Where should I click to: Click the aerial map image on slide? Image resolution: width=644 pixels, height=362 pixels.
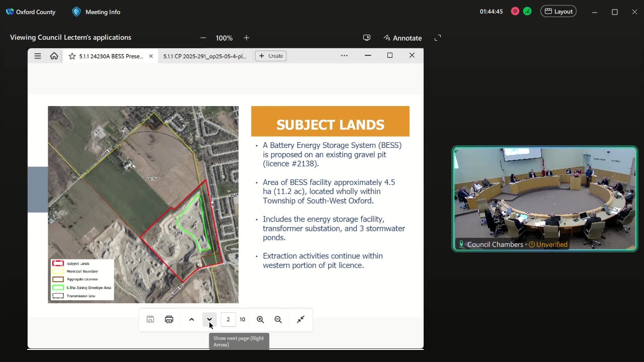click(143, 204)
